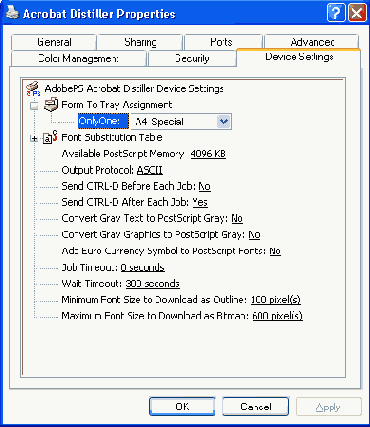Select the OnlyOne tray entry
The width and height of the screenshot is (370, 427).
[x=103, y=121]
